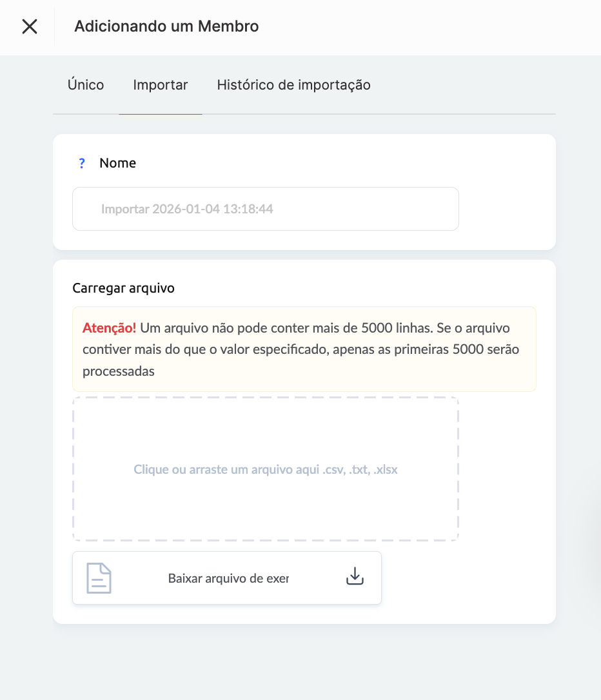Focus the import name input field
601x700 pixels.
(265, 209)
